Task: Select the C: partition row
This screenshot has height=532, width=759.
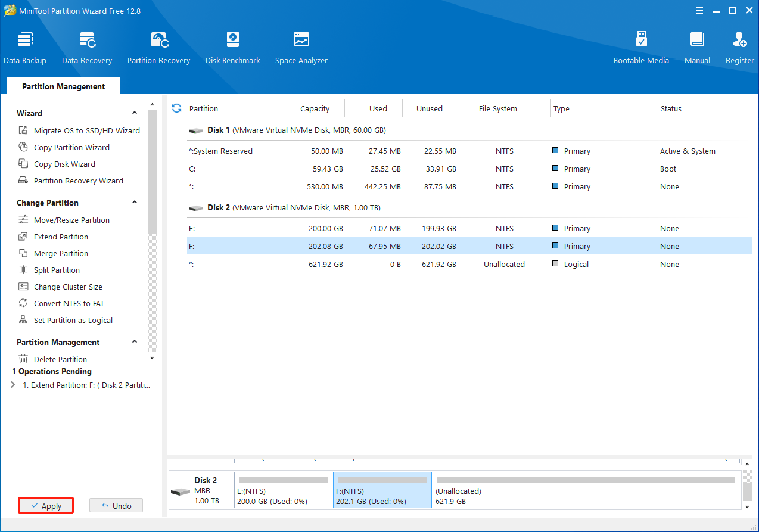Action: click(469, 169)
